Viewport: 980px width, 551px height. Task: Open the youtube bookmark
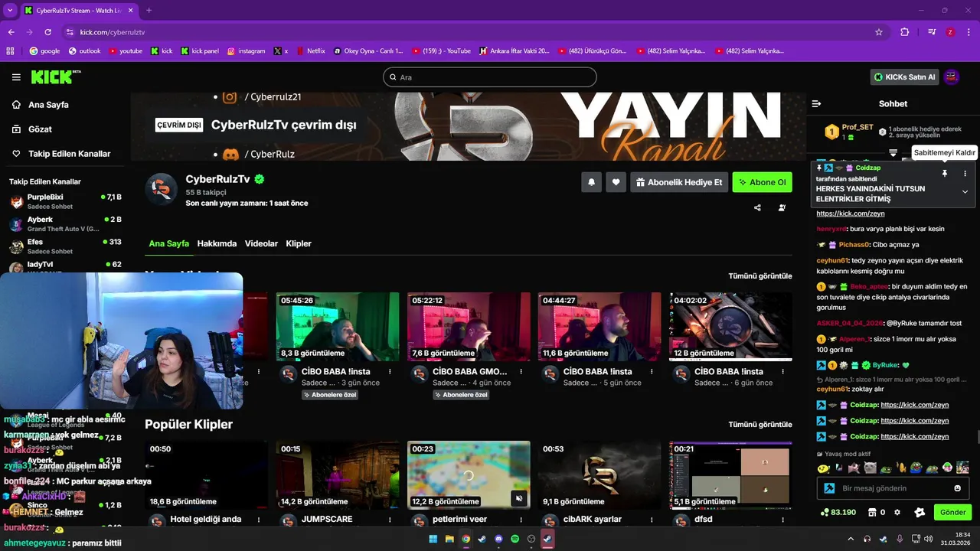tap(126, 51)
